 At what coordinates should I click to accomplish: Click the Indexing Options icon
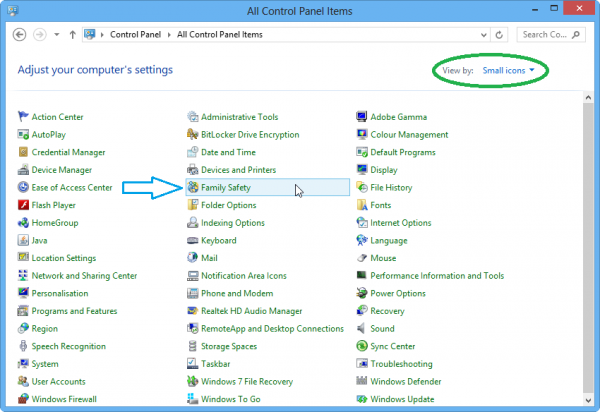[192, 222]
